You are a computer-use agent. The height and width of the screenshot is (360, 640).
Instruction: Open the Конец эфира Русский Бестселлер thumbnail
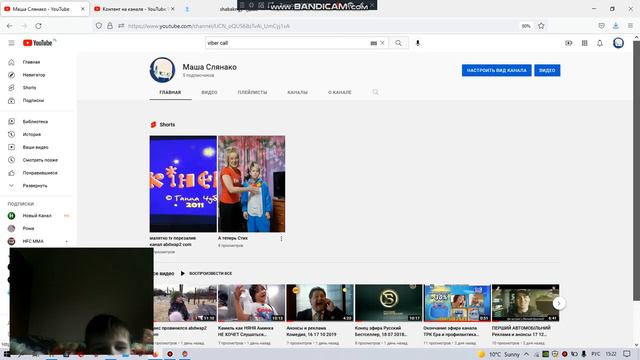[389, 303]
